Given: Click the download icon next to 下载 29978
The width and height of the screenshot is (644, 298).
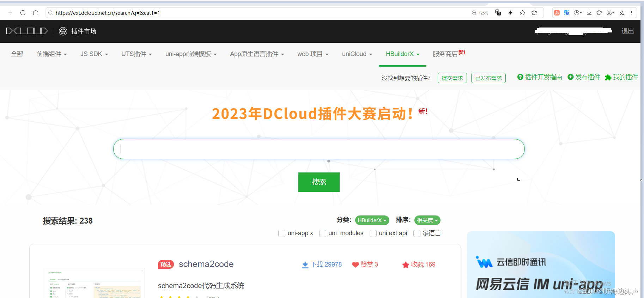Looking at the screenshot, I should [x=305, y=265].
